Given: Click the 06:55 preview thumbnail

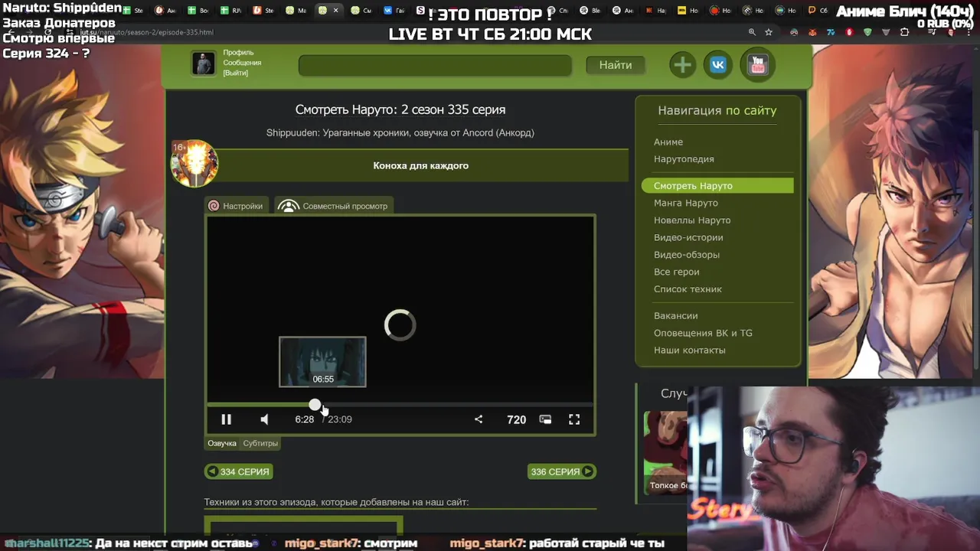Looking at the screenshot, I should (322, 362).
